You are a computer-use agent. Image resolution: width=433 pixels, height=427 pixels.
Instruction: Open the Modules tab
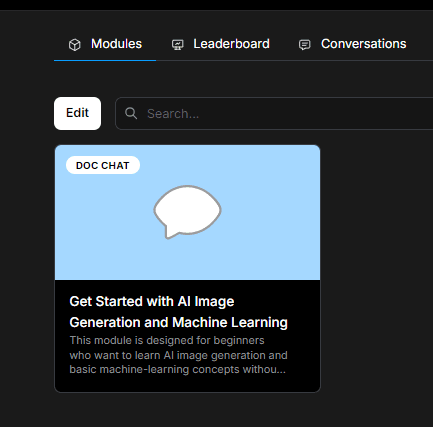point(105,44)
